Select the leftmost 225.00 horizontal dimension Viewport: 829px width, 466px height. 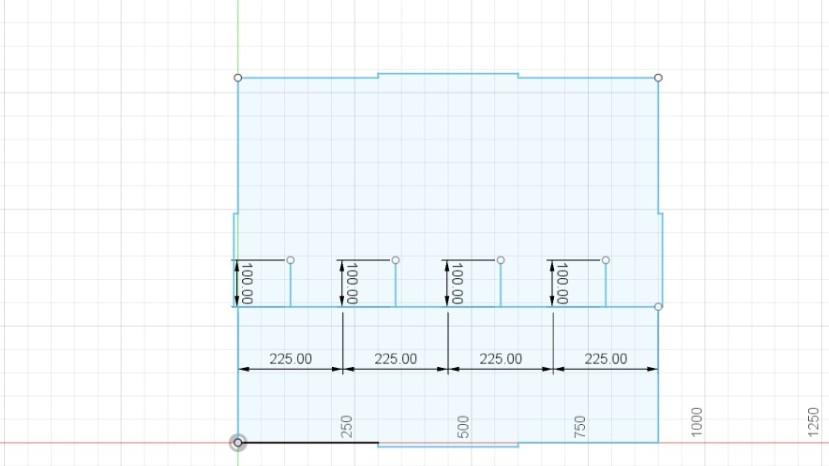(x=290, y=359)
